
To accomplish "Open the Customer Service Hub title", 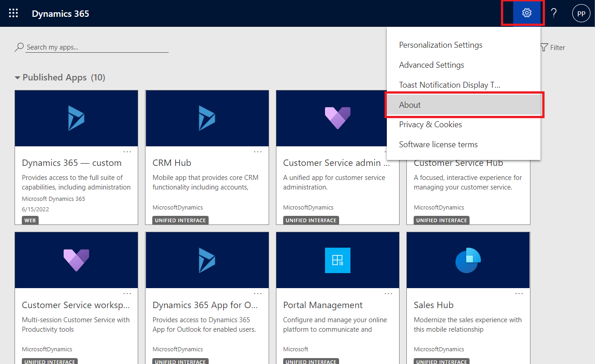I will (458, 163).
